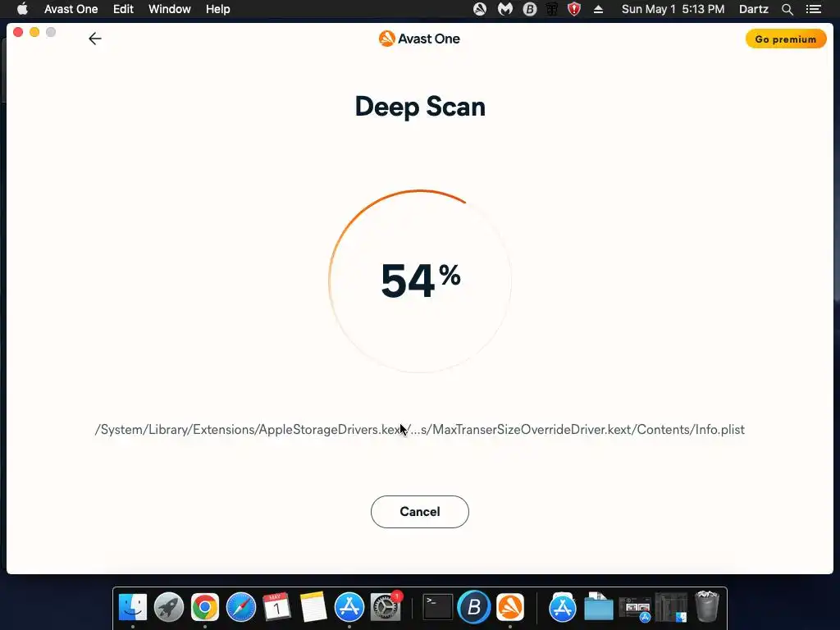Image resolution: width=840 pixels, height=630 pixels.
Task: Open System Preferences with badge in Dock
Action: pos(386,608)
